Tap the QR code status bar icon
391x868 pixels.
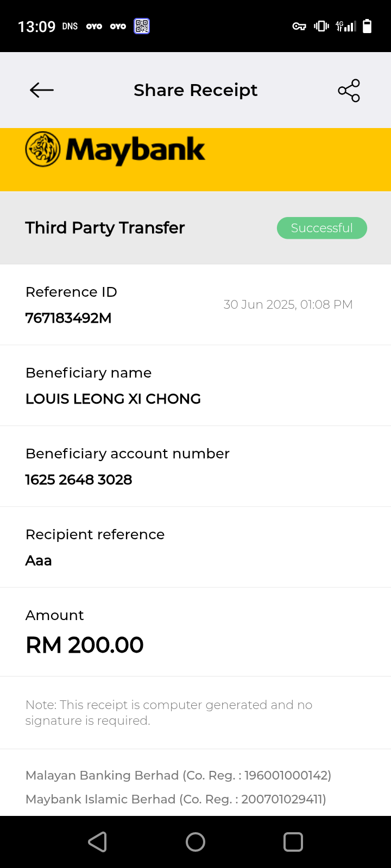click(x=142, y=26)
